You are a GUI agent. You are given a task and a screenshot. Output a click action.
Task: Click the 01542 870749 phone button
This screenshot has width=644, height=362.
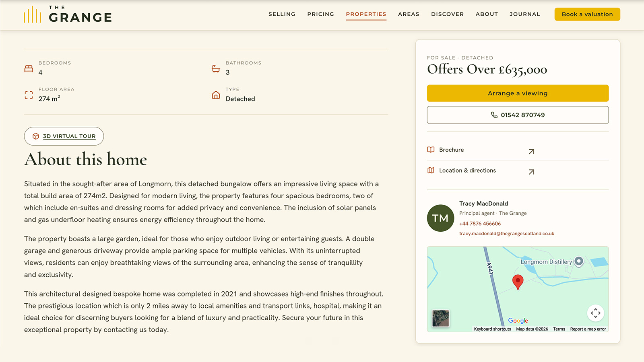518,115
